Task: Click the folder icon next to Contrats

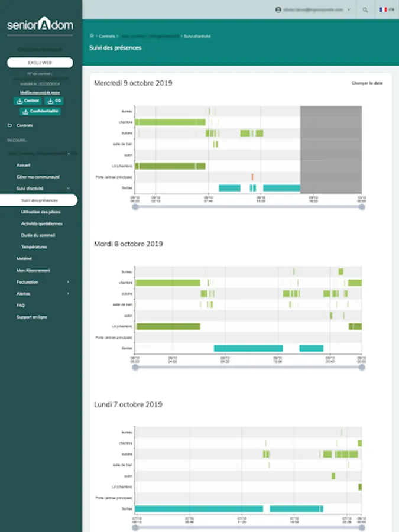Action: point(10,125)
